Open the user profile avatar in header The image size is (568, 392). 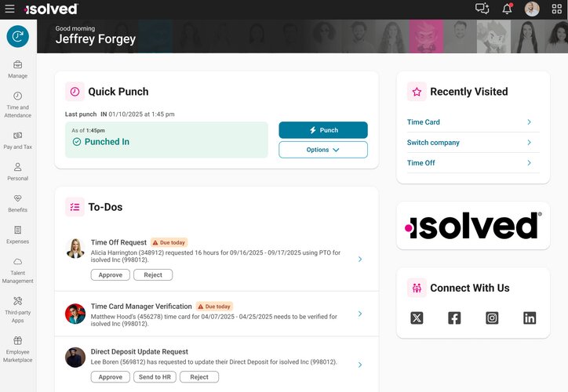pyautogui.click(x=532, y=9)
